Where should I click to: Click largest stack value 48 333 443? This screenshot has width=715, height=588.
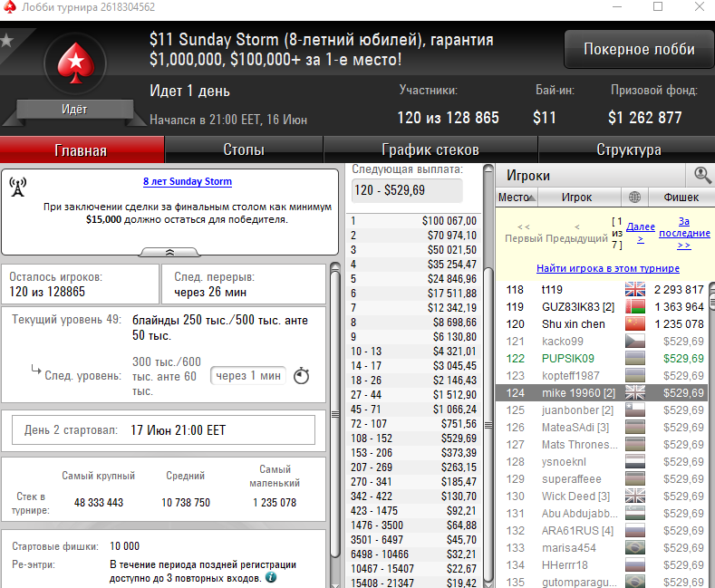99,503
